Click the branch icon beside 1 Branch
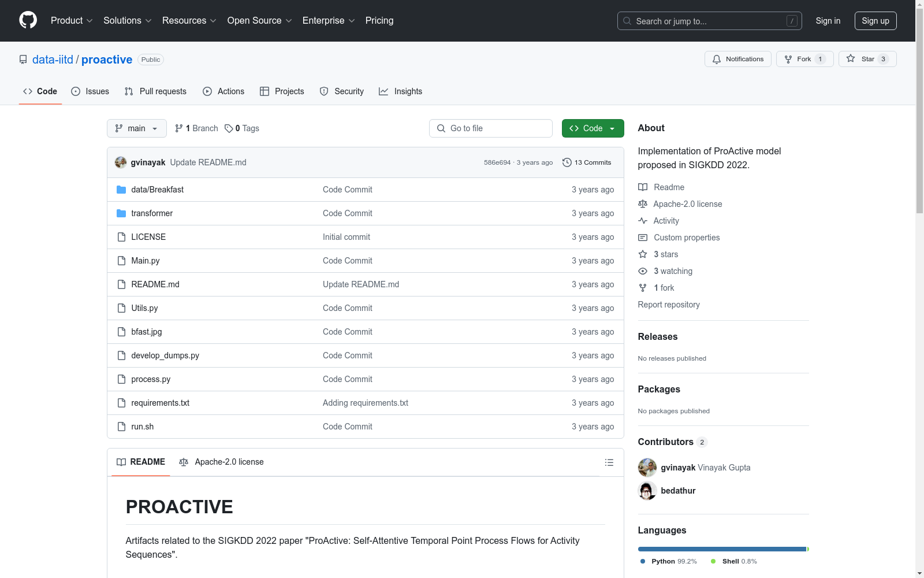 pyautogui.click(x=179, y=128)
